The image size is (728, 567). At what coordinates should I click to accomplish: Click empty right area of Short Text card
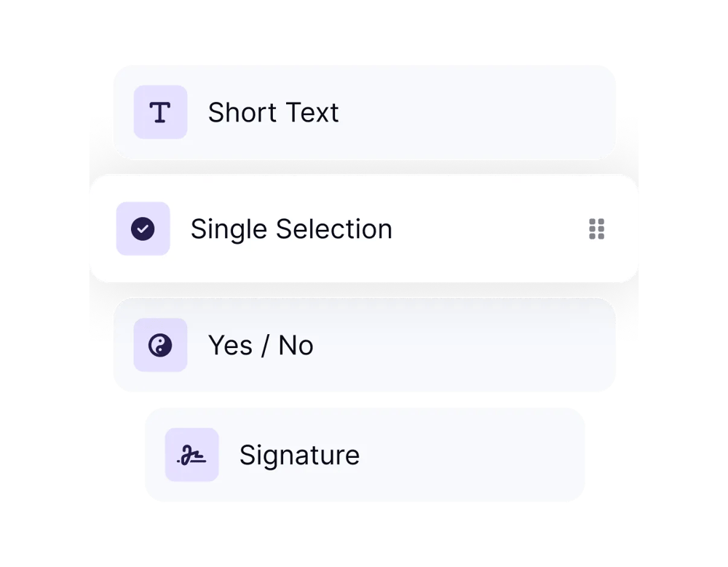pyautogui.click(x=495, y=113)
